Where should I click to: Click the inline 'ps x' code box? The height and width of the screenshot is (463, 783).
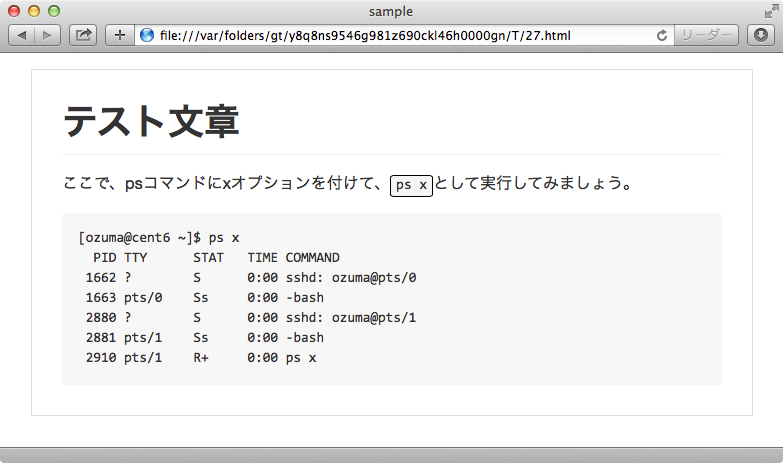click(x=411, y=185)
